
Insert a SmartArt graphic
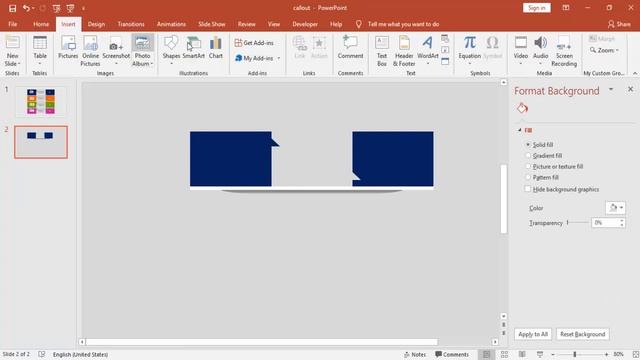(x=193, y=48)
